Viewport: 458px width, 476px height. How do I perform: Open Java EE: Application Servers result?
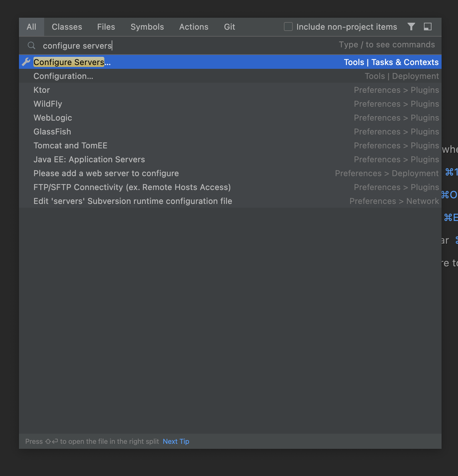point(230,159)
